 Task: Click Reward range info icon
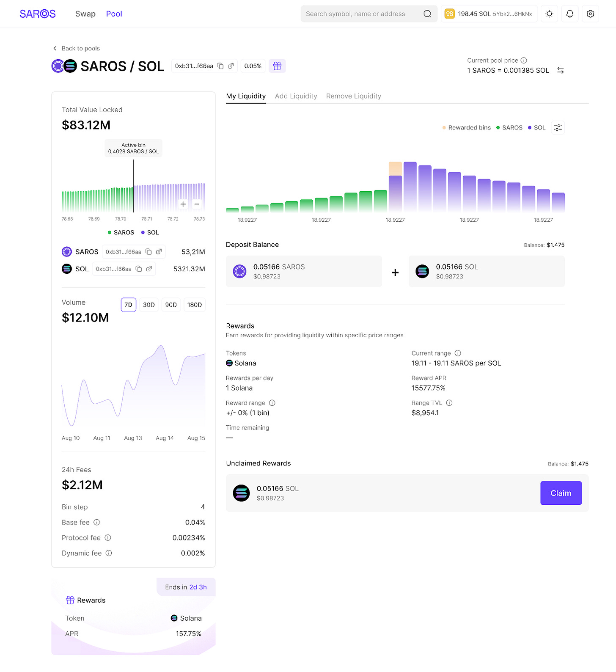272,403
